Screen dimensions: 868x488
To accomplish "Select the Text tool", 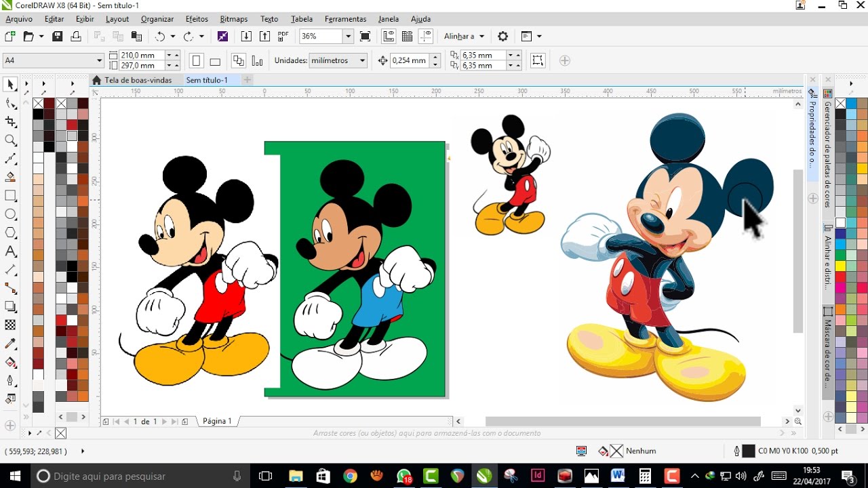I will (x=10, y=251).
